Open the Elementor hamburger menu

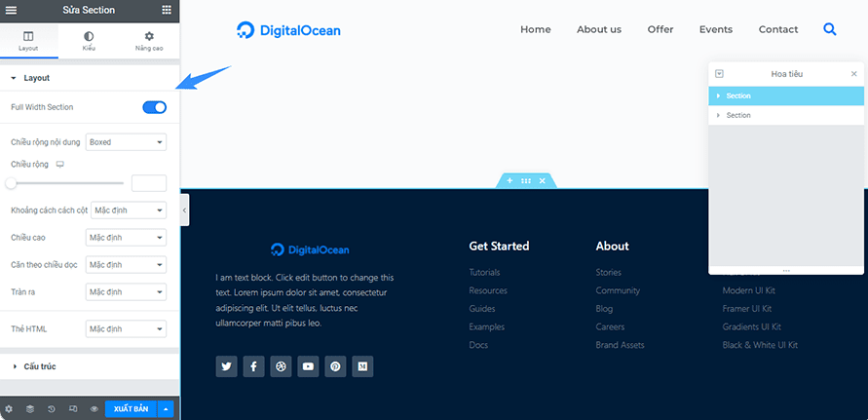coord(11,10)
